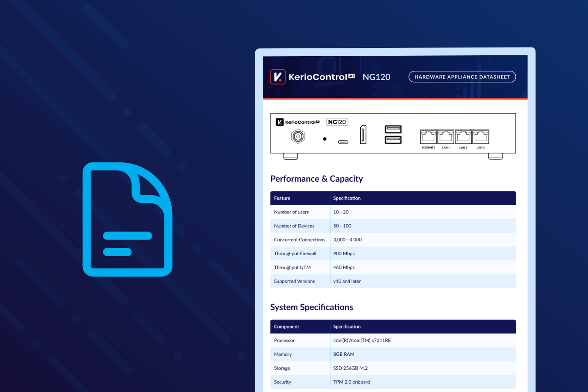Viewport: 588px width, 392px height.
Task: Click the USB-C port on device diagram
Action: 343,142
